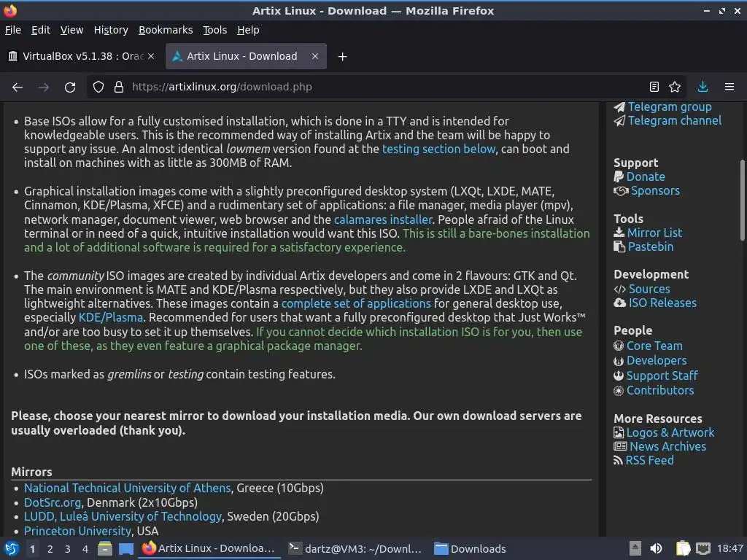Close the Artix Linux Download tab
This screenshot has width=747, height=560.
coord(315,56)
